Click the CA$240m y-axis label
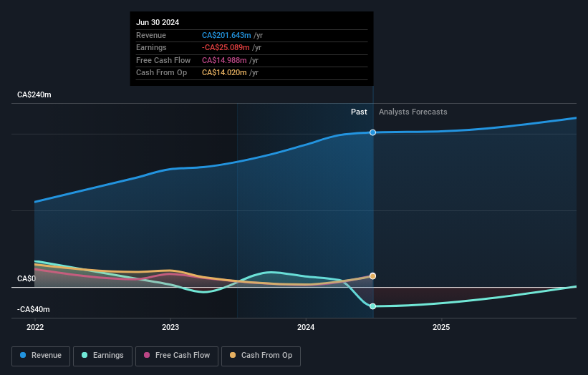This screenshot has height=375, width=588. [34, 94]
